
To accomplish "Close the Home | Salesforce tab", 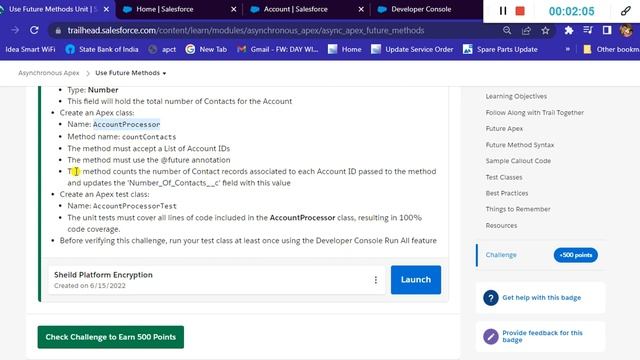I will [233, 9].
